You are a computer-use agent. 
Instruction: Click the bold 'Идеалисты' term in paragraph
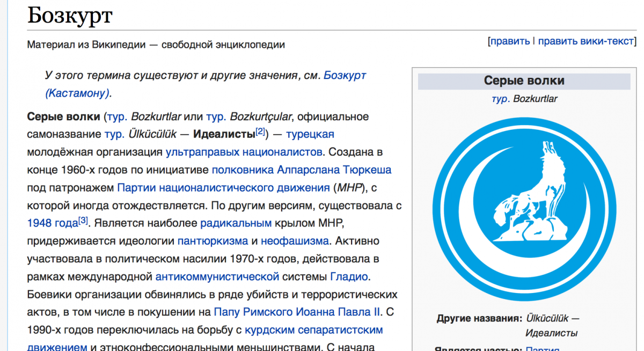point(224,134)
